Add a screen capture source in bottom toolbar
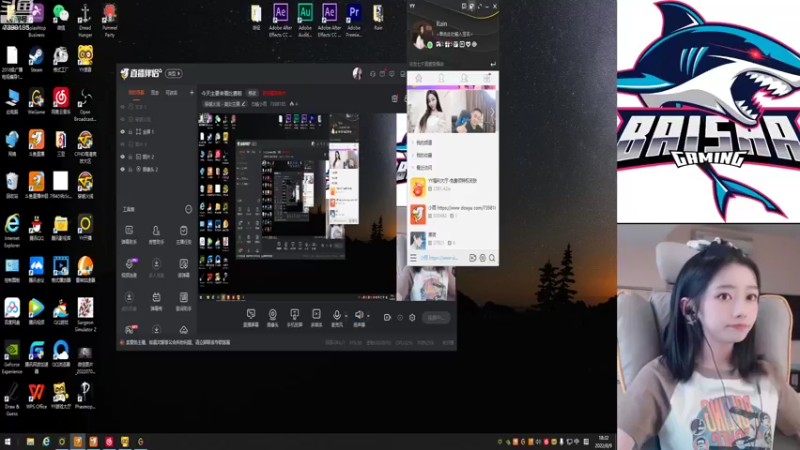The width and height of the screenshot is (800, 450). coord(251,317)
